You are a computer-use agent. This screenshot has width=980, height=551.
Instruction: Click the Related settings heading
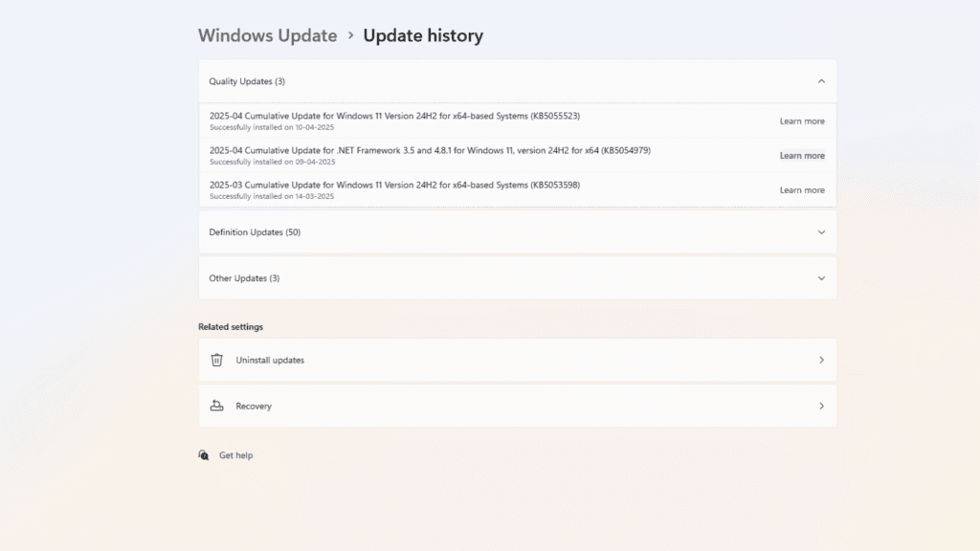(231, 327)
